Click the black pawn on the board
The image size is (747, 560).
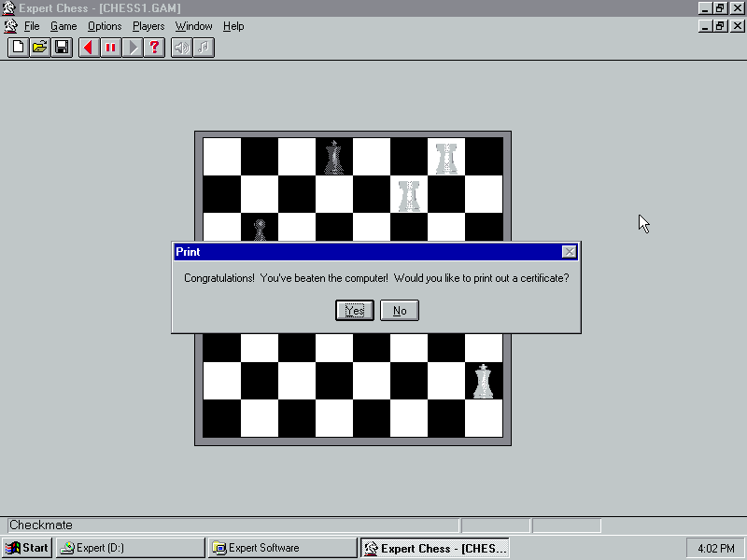(x=260, y=230)
